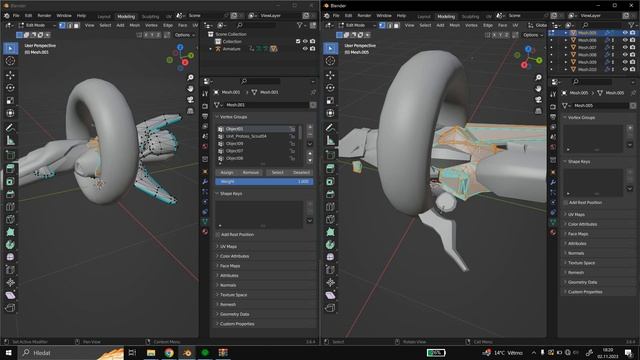640x360 pixels.
Task: Switch to Sculpting workspace tab in right window
Action: pos(470,16)
